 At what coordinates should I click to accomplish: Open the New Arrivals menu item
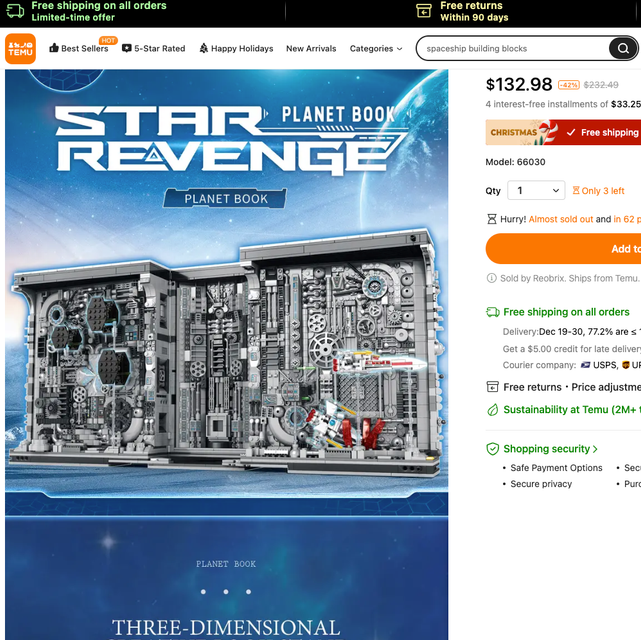click(311, 49)
